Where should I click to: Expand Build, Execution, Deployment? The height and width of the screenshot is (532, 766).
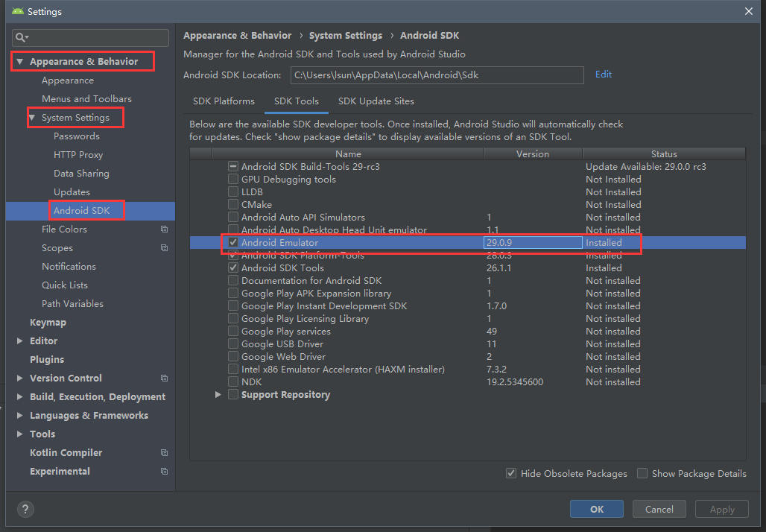pyautogui.click(x=19, y=396)
